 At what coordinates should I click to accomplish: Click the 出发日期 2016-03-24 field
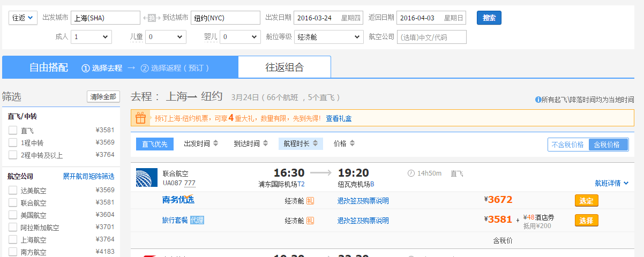[328, 18]
